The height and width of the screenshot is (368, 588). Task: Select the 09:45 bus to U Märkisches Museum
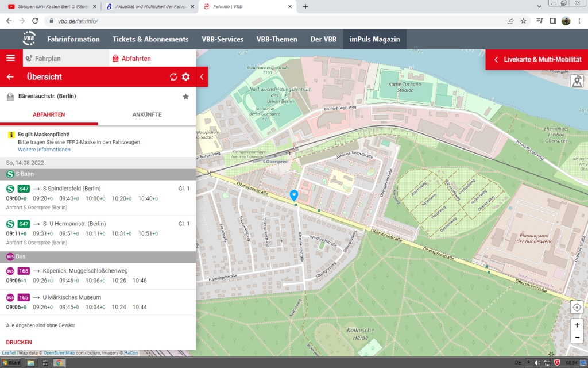pos(69,307)
